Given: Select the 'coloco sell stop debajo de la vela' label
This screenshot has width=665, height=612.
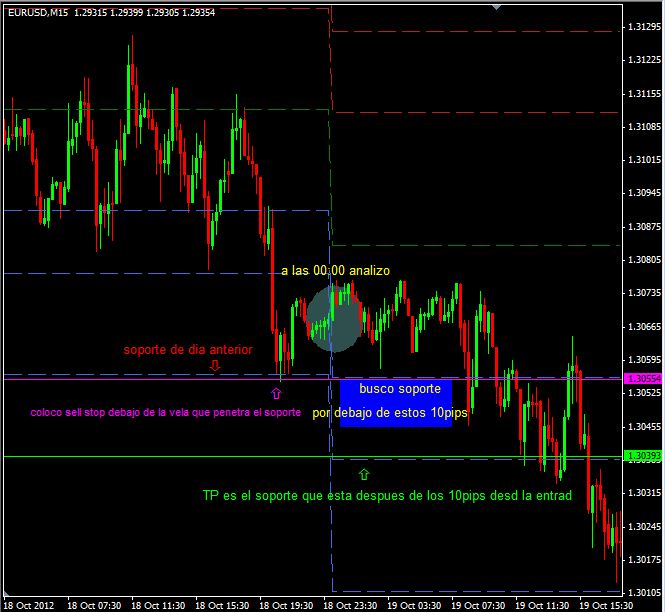Looking at the screenshot, I should coord(166,412).
